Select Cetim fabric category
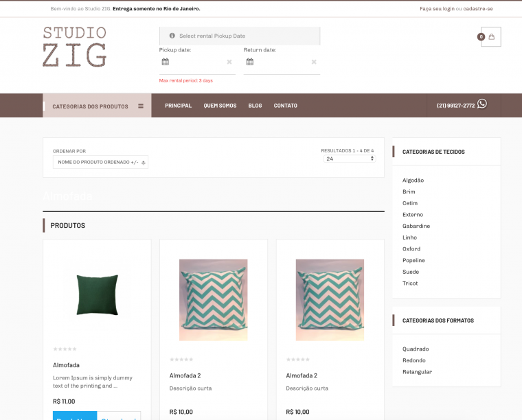The width and height of the screenshot is (522, 420). pos(410,203)
